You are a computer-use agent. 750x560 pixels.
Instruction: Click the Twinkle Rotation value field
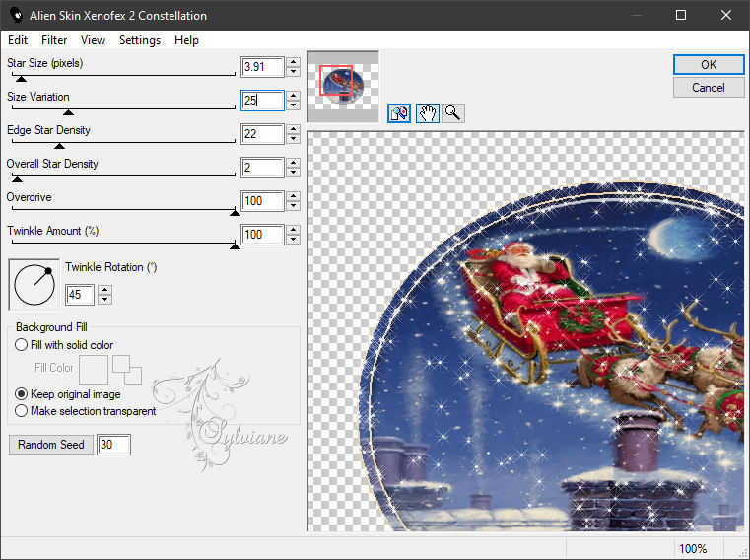(80, 295)
